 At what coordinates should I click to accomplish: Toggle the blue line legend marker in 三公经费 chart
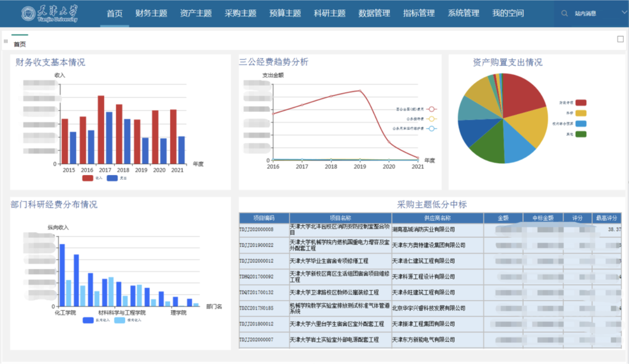tap(432, 128)
